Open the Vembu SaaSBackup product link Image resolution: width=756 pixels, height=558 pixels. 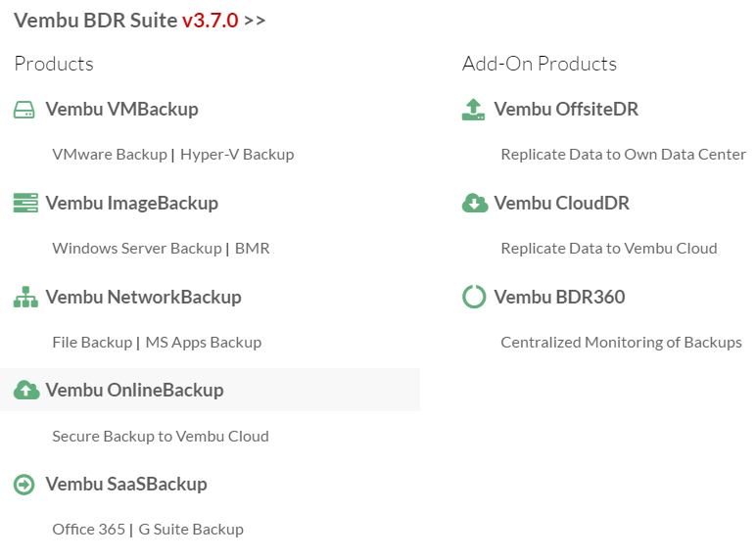(126, 484)
